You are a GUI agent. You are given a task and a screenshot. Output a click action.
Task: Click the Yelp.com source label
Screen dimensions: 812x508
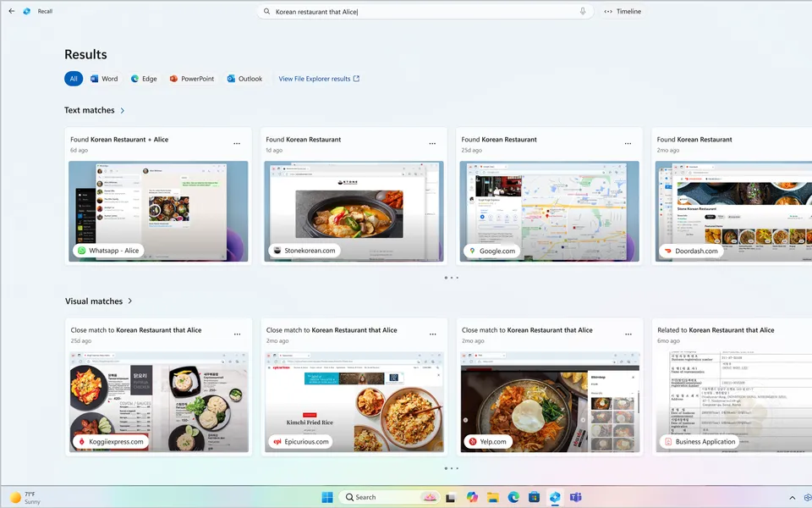click(x=488, y=442)
